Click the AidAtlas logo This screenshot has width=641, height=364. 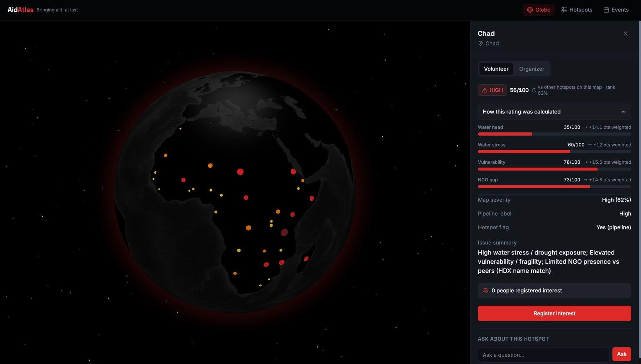(20, 10)
